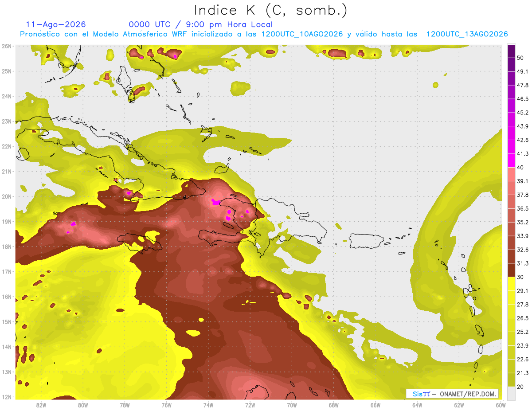Screen dimensions: 532x411
Task: Click the colorbar value label 35.2
Action: [522, 222]
